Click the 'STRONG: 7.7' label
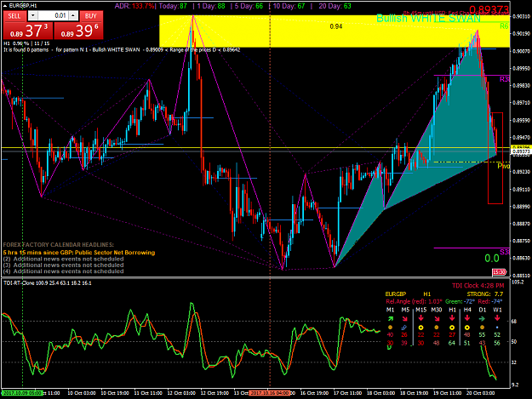 [485, 294]
